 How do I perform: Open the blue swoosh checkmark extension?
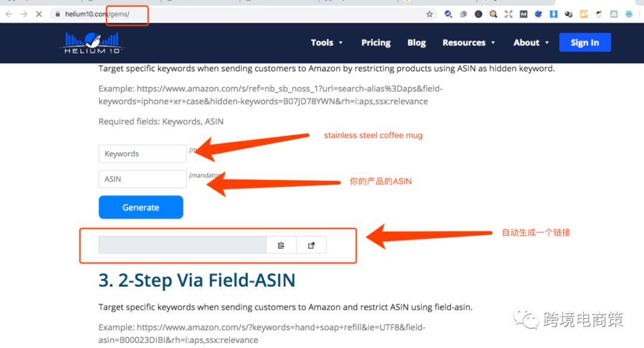coord(538,14)
